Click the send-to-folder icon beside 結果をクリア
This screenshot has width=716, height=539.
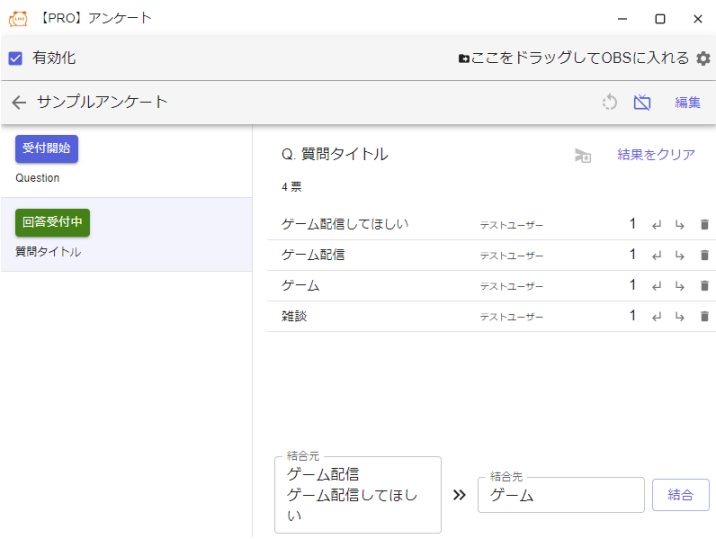(583, 155)
